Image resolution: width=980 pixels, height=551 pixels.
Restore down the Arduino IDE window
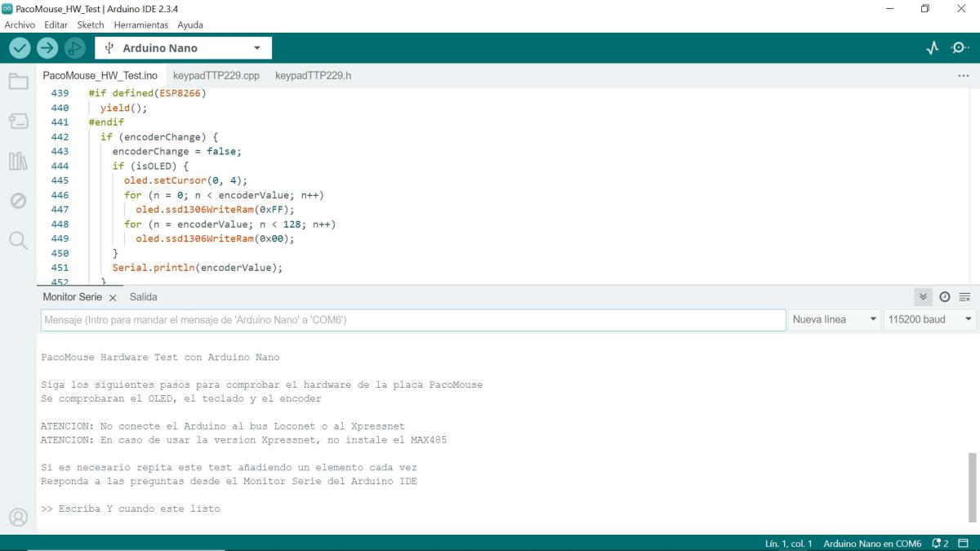click(x=925, y=8)
